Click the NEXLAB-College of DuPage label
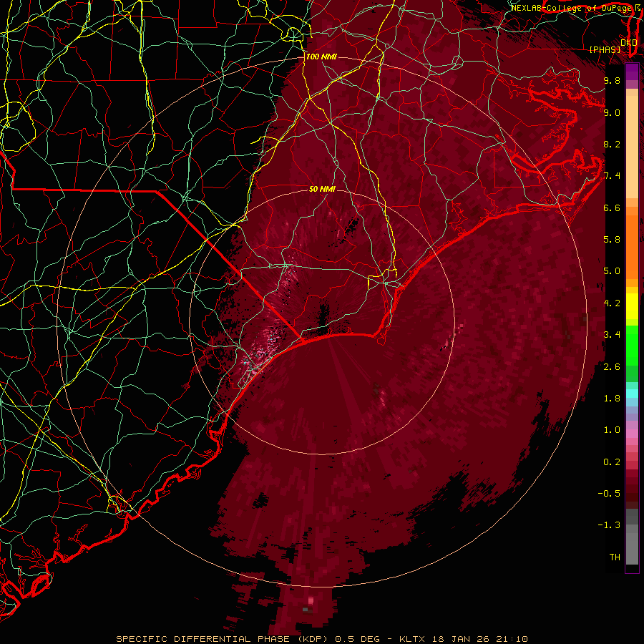This screenshot has height=644, width=644. coord(571,8)
